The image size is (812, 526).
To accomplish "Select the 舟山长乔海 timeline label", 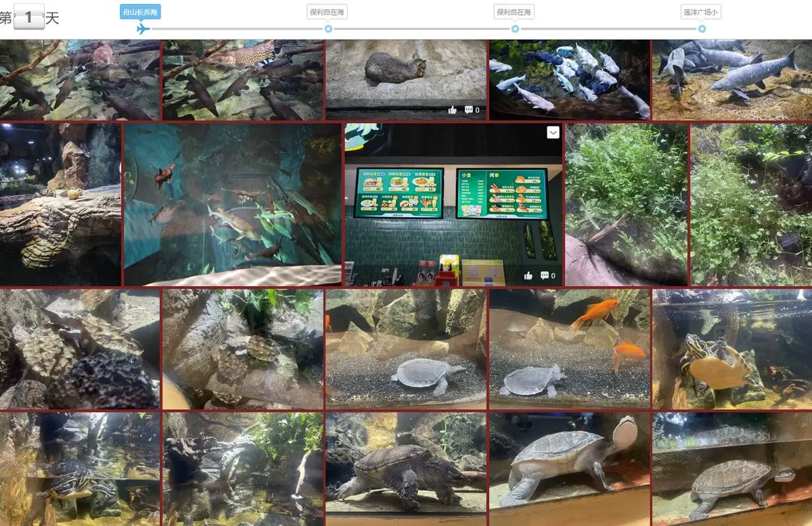I will coord(140,11).
